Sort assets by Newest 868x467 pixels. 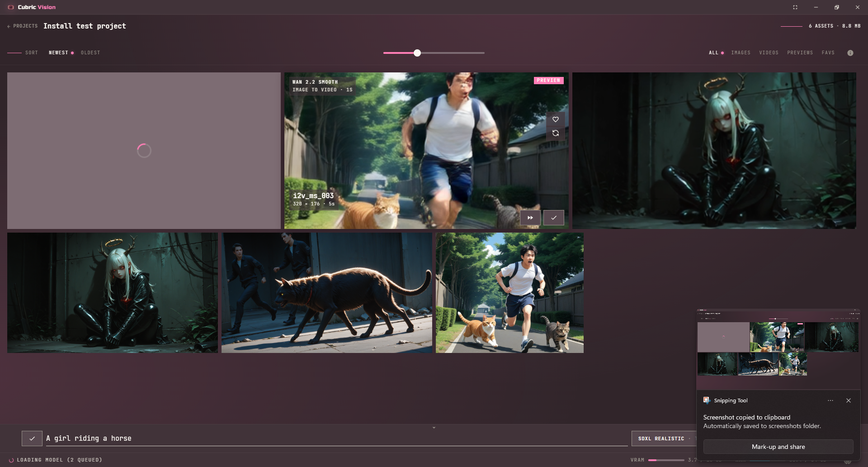59,53
